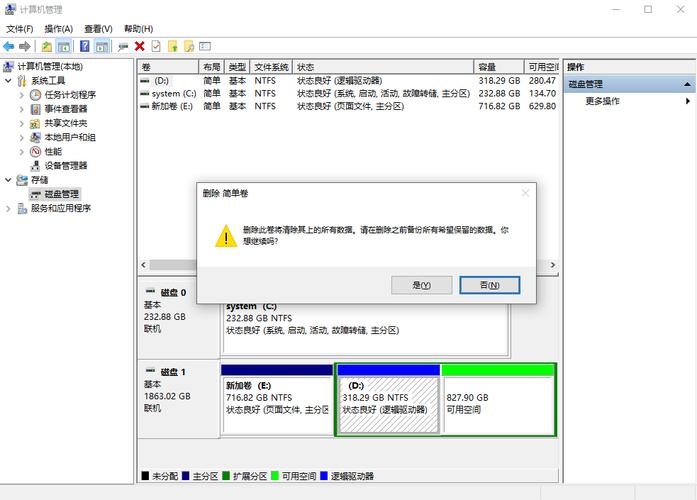Image resolution: width=697 pixels, height=500 pixels.
Task: Click 更多操作 in the actions pane
Action: 602,101
